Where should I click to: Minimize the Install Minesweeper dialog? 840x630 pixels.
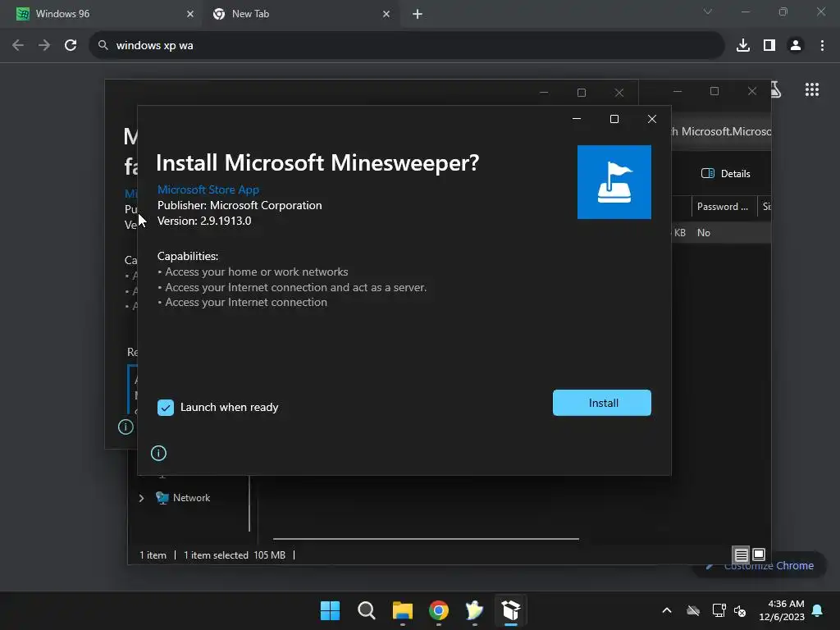pos(577,119)
